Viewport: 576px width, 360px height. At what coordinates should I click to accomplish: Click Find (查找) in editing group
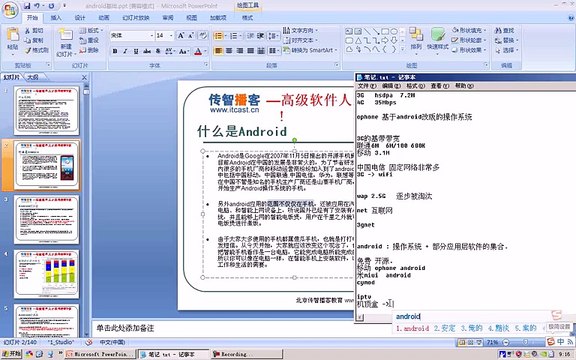coord(505,30)
